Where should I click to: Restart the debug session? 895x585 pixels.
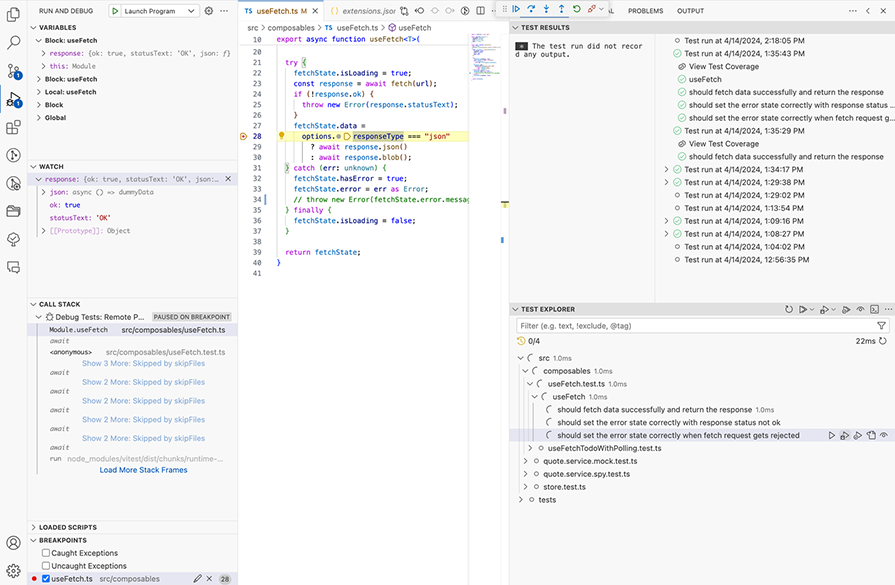[x=577, y=9]
